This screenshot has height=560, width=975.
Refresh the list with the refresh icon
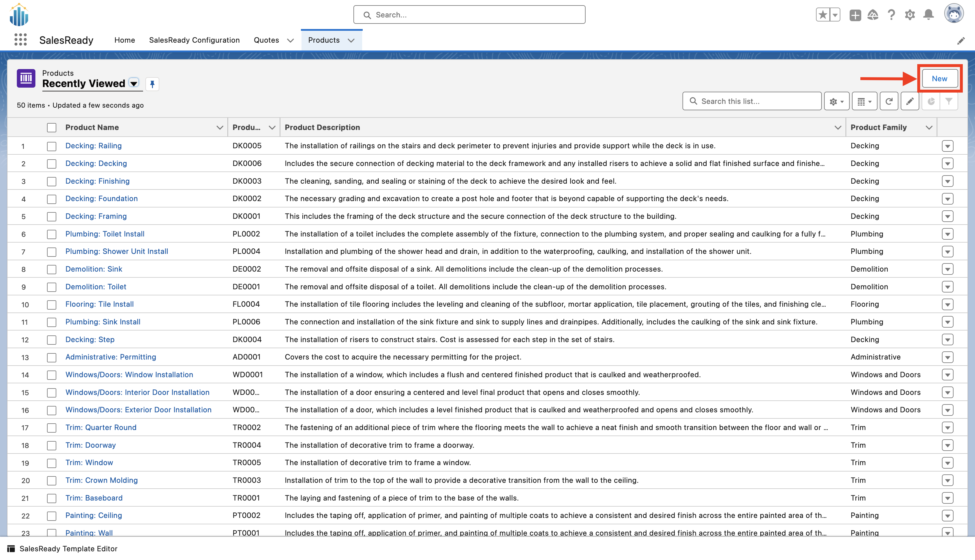pos(889,101)
